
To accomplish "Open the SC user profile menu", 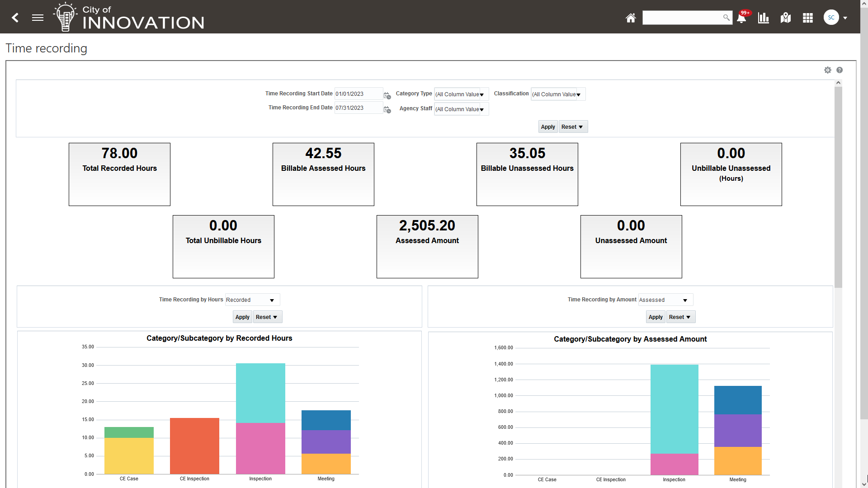I will [x=831, y=18].
